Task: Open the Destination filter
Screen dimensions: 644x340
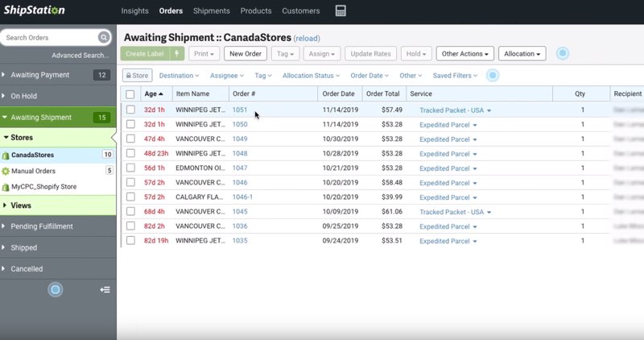Action: point(179,76)
